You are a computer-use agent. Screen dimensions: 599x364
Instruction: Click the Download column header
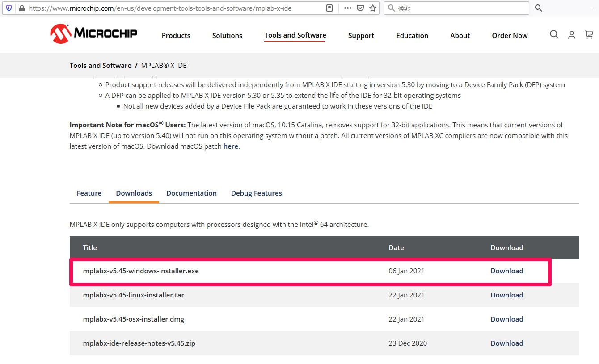click(x=507, y=247)
